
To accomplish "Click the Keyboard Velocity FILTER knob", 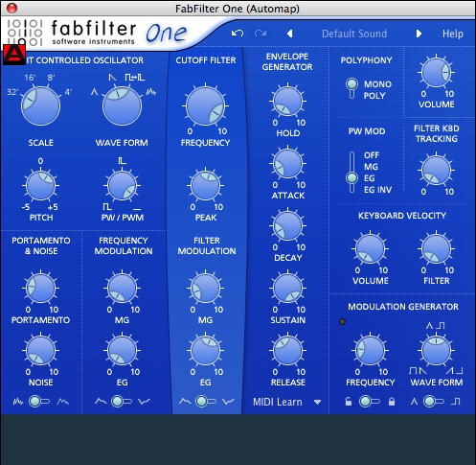I will pyautogui.click(x=436, y=248).
